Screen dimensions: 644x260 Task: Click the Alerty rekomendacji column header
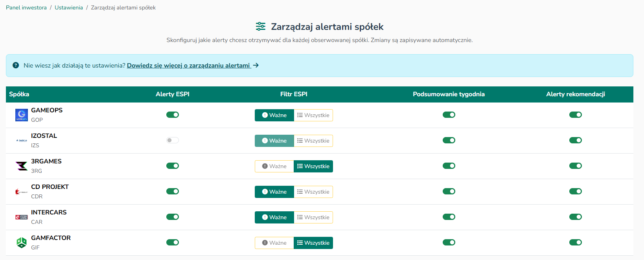pyautogui.click(x=576, y=94)
